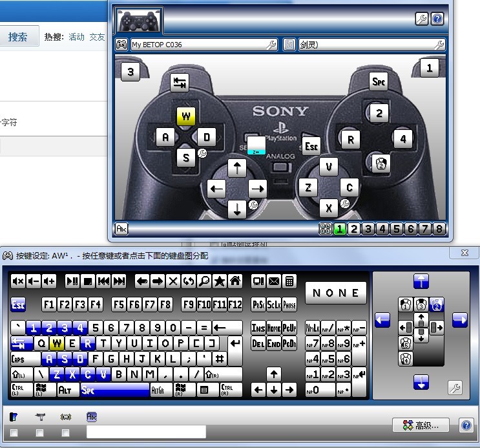480x448 pixels.
Task: Click the Spc mapping on right shoulder
Action: (379, 81)
